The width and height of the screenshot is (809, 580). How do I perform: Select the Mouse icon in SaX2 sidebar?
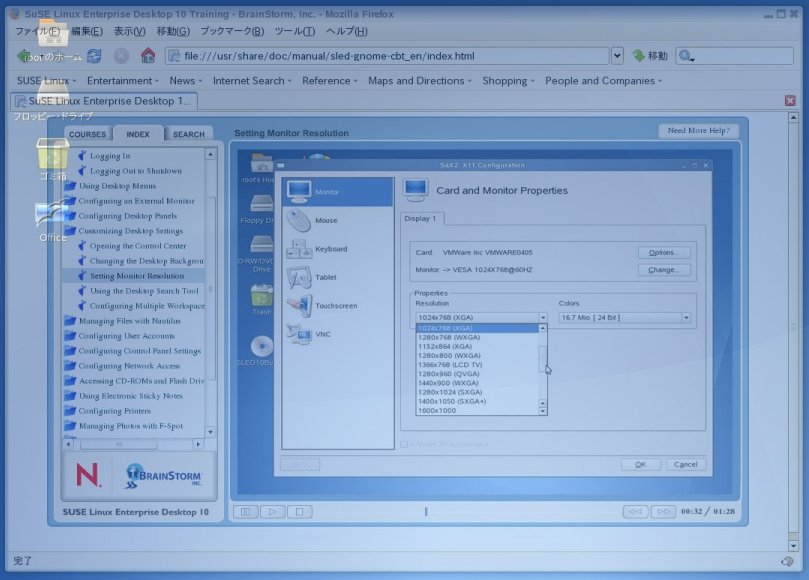pos(300,220)
